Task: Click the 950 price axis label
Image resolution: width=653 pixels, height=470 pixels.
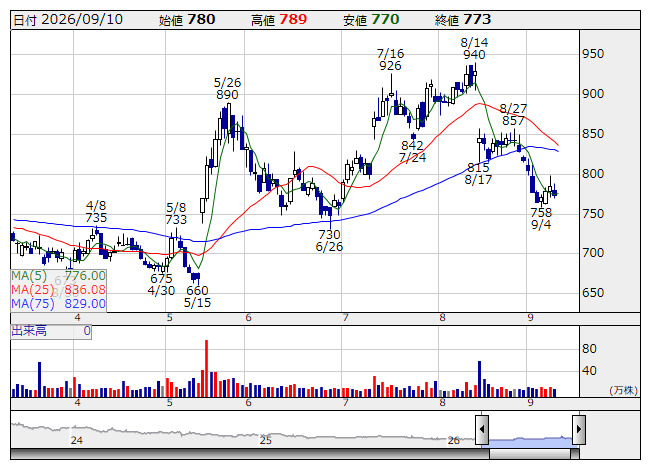Action: (x=593, y=54)
